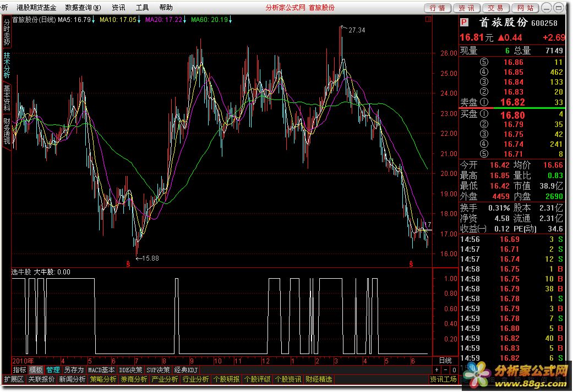Switch to 技术分析 side tab

tap(7, 65)
